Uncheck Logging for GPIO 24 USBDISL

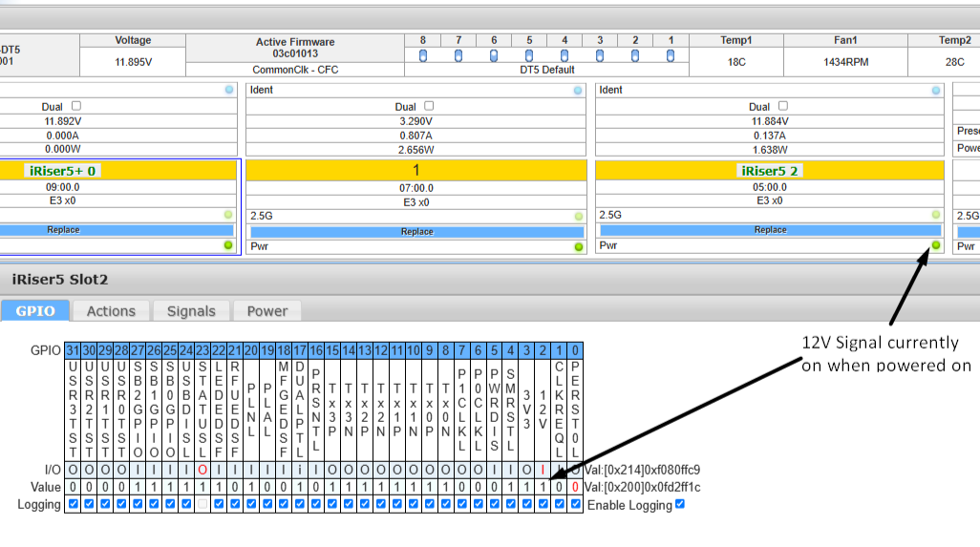click(x=186, y=504)
